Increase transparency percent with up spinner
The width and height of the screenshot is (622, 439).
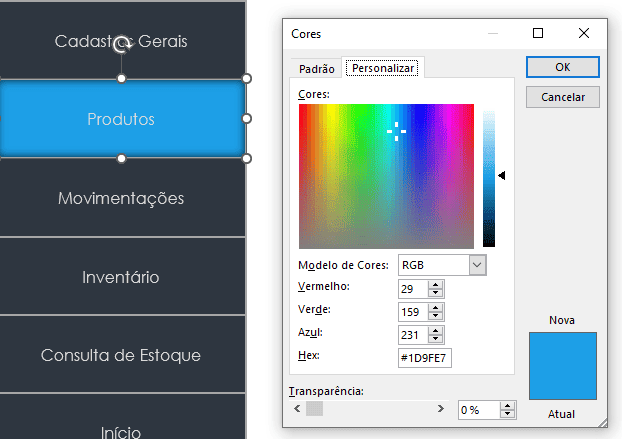(508, 405)
